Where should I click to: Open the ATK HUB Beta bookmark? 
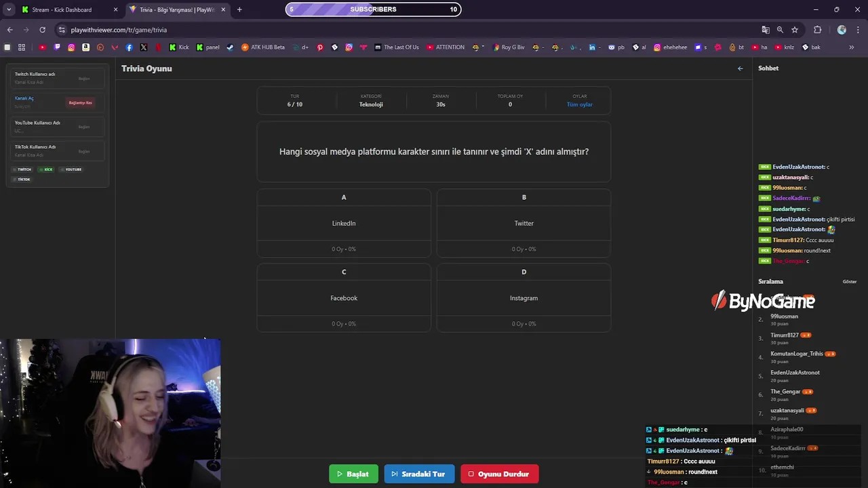click(x=263, y=47)
